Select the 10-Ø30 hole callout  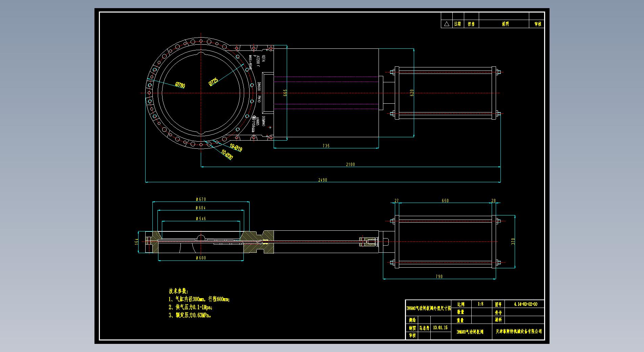pos(227,154)
